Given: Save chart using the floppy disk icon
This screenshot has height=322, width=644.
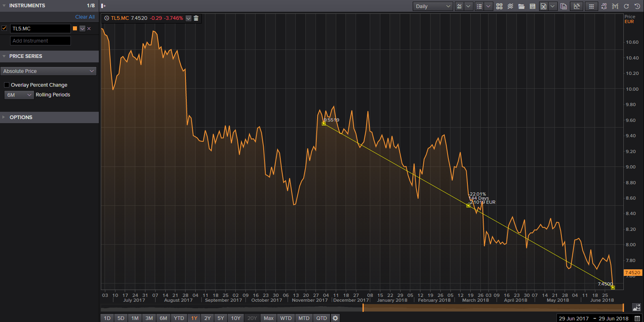Looking at the screenshot, I should [x=533, y=6].
